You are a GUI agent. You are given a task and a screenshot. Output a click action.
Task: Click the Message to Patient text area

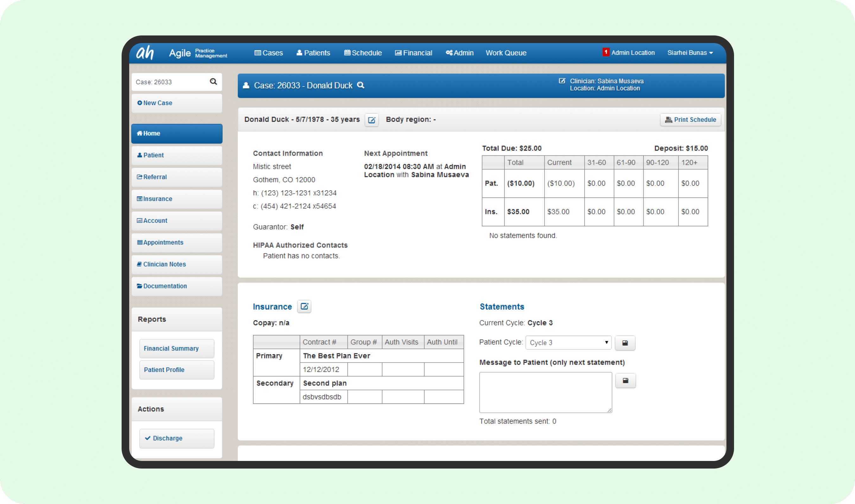click(x=546, y=392)
